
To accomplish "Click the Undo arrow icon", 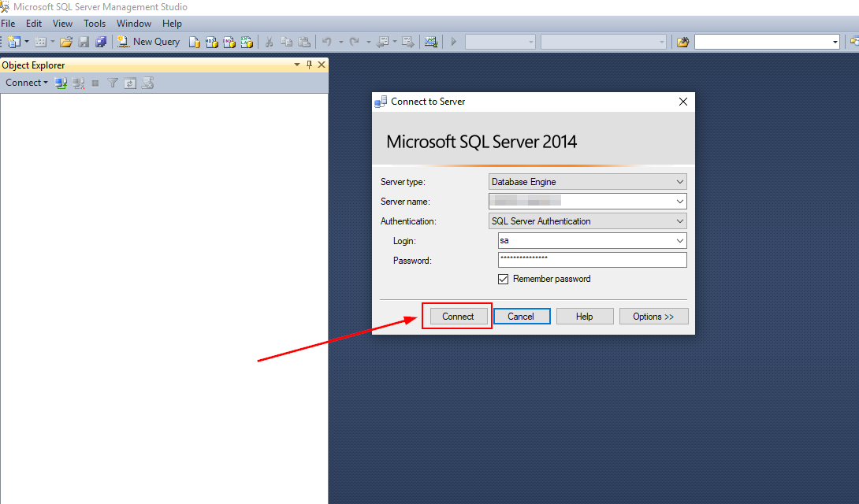I will point(327,42).
